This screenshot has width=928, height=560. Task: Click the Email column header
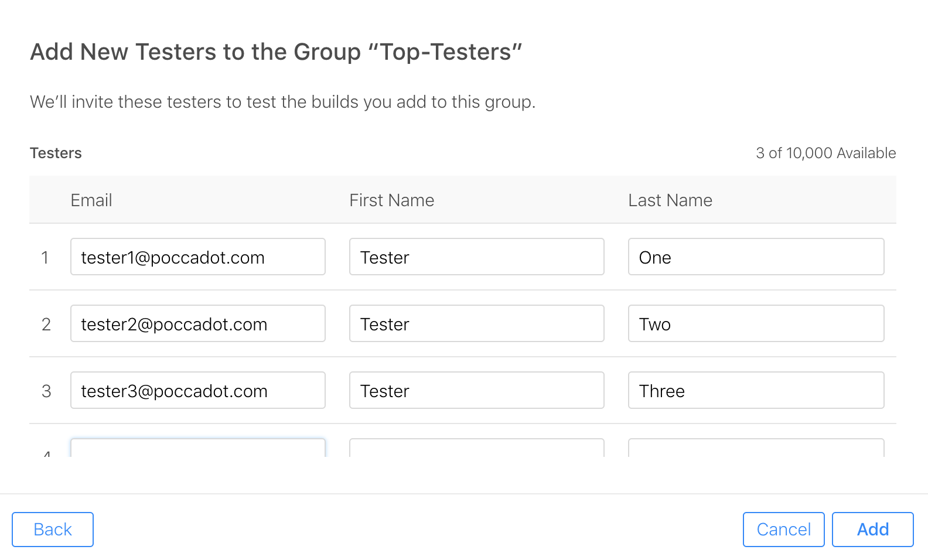click(91, 200)
